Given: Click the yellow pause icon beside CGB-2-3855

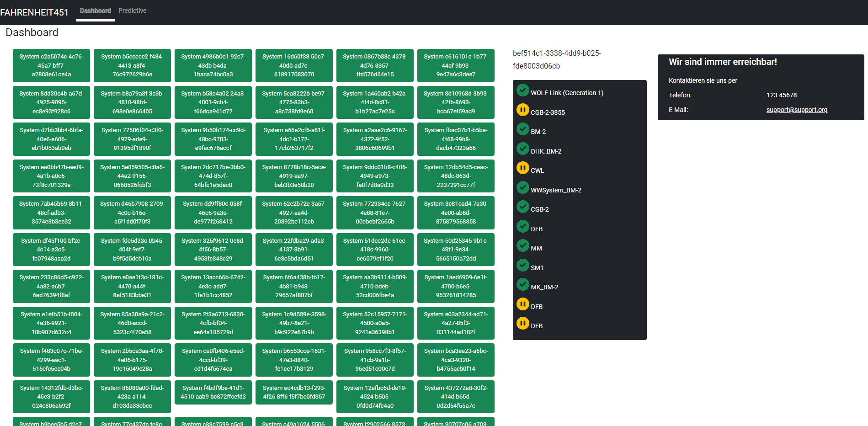Looking at the screenshot, I should point(522,110).
